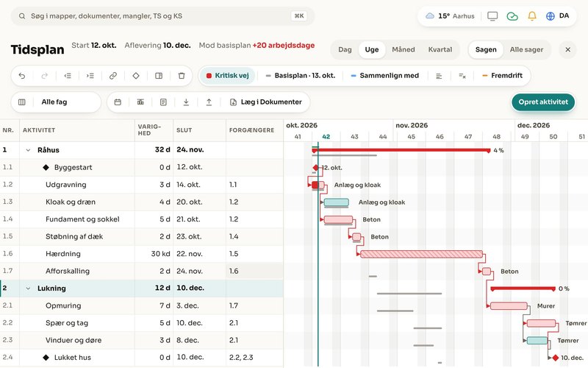The image size is (588, 368).
Task: Select the Kloak og dræn activity
Action: [x=141, y=202]
